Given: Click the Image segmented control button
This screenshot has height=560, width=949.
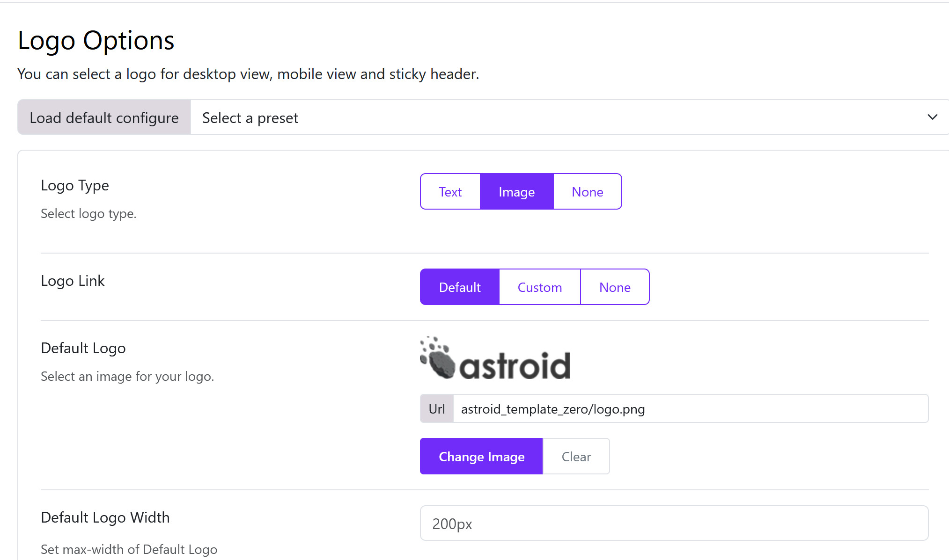Looking at the screenshot, I should [516, 191].
